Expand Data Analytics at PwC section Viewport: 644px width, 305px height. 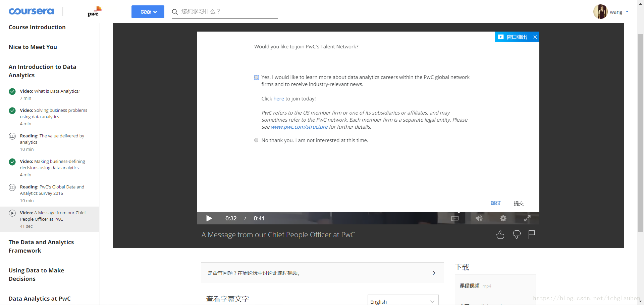(x=40, y=299)
